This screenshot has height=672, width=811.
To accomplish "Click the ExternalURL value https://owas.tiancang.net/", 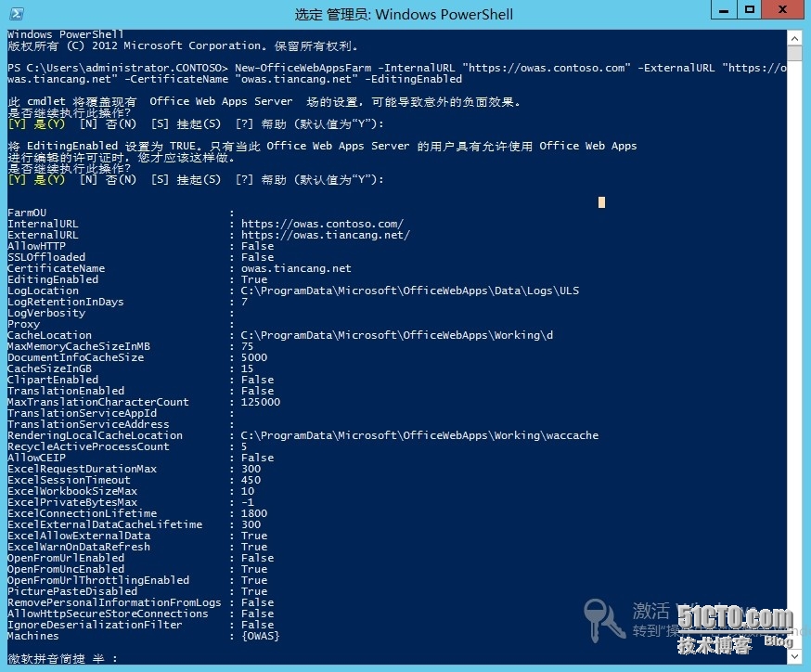I will click(326, 235).
